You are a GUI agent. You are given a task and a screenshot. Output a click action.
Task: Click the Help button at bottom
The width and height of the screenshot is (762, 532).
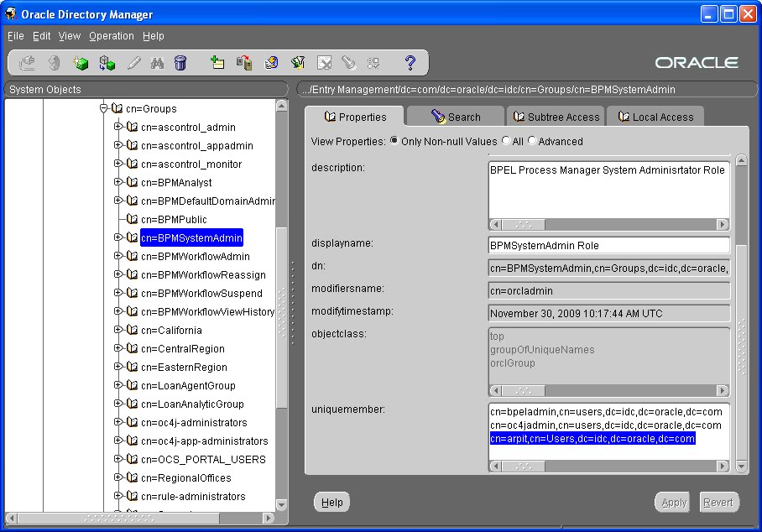[x=332, y=503]
